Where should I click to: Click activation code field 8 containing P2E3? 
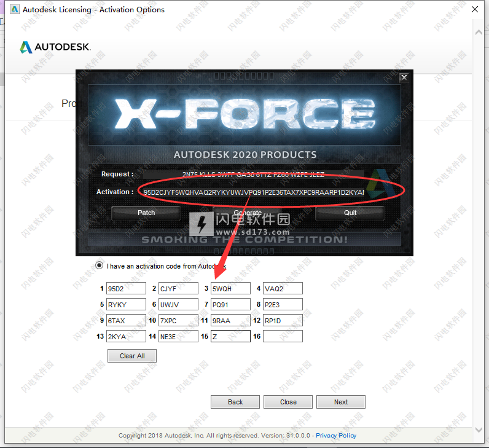coord(283,304)
